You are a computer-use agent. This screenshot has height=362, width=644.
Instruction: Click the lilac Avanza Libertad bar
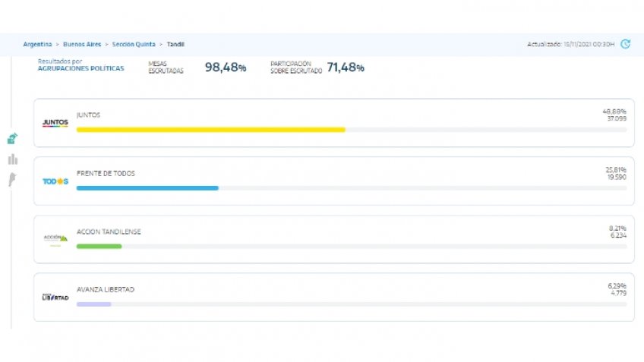(x=93, y=304)
